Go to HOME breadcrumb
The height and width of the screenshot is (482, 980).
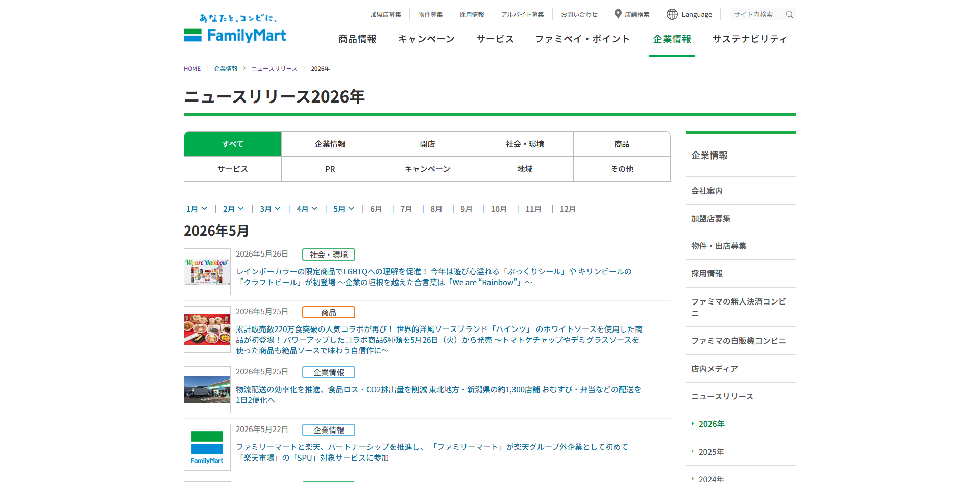point(192,69)
